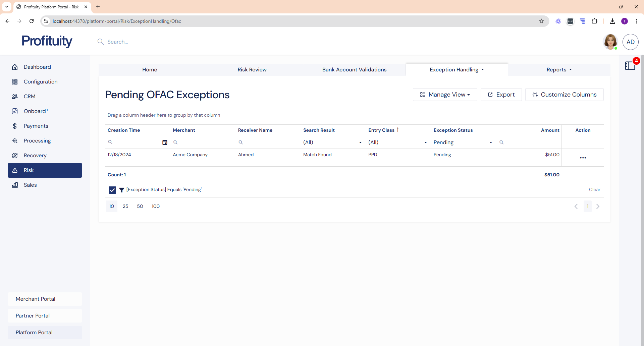Click the Customize Columns button
This screenshot has width=644, height=346.
click(x=564, y=95)
